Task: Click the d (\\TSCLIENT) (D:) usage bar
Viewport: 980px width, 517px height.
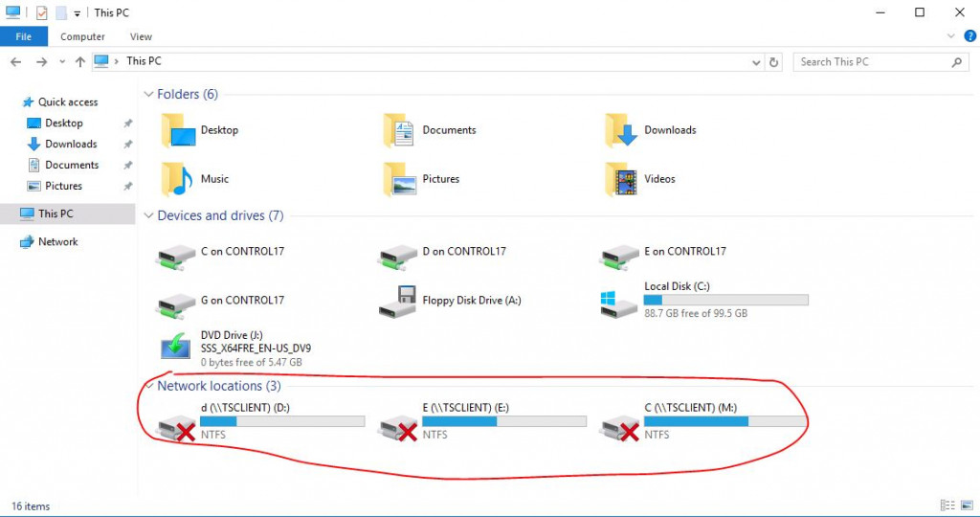Action: coord(282,421)
